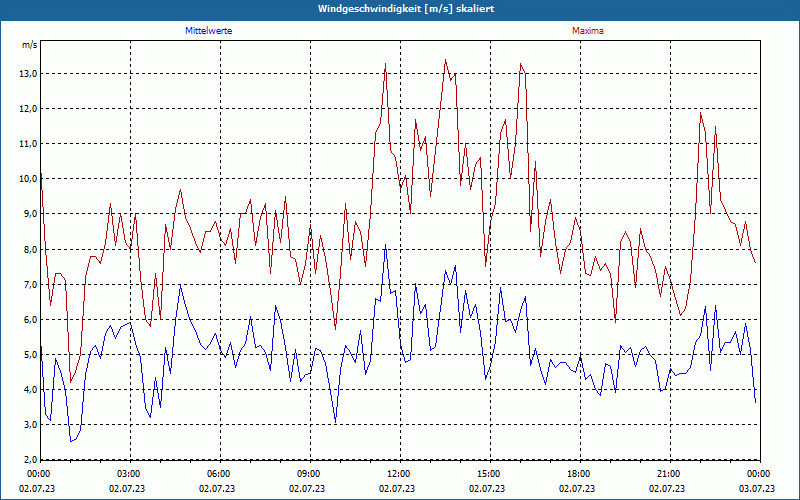The image size is (800, 500).
Task: Click the '7,0' y-axis value
Action: (30, 285)
